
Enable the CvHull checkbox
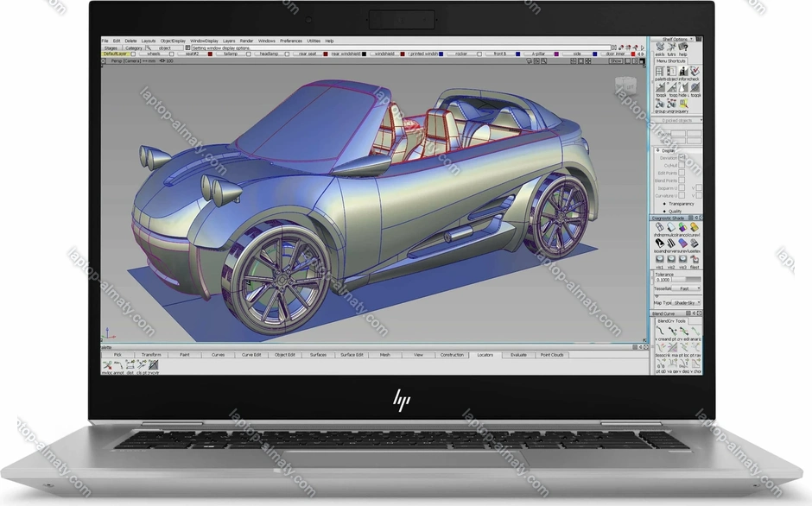point(682,166)
